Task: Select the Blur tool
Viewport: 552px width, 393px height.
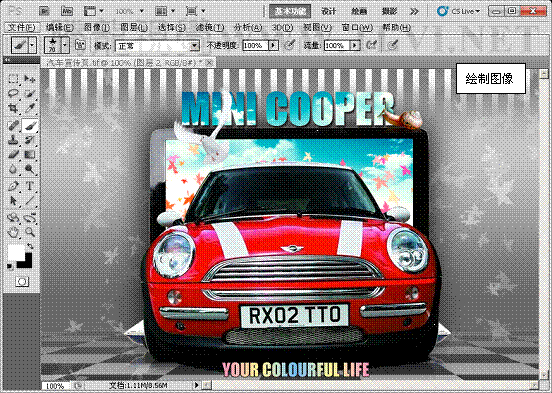Action: pos(13,169)
